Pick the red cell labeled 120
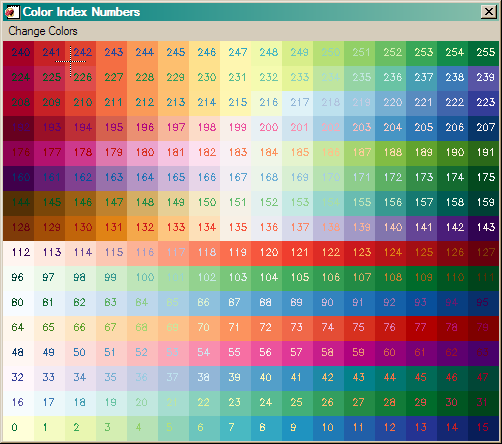Screen dimensions: 502x444 tap(267, 253)
